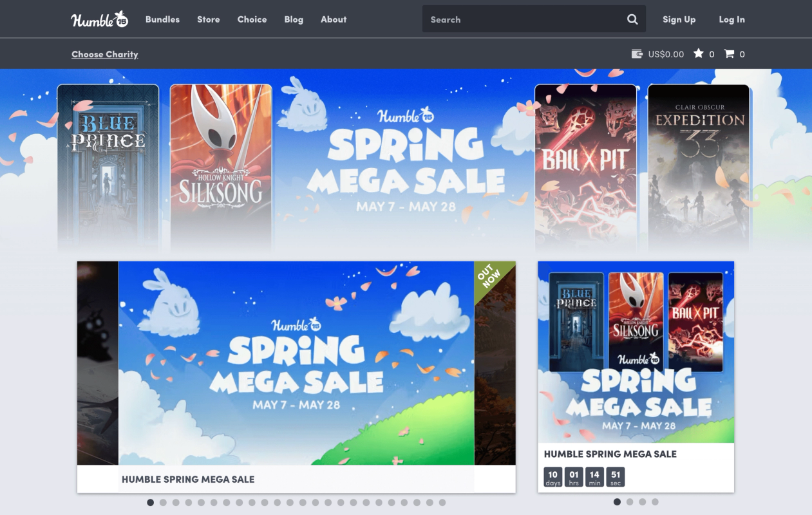The height and width of the screenshot is (515, 812).
Task: Click the right card HUMBLE SPRING MEGA SALE title
Action: pos(610,454)
